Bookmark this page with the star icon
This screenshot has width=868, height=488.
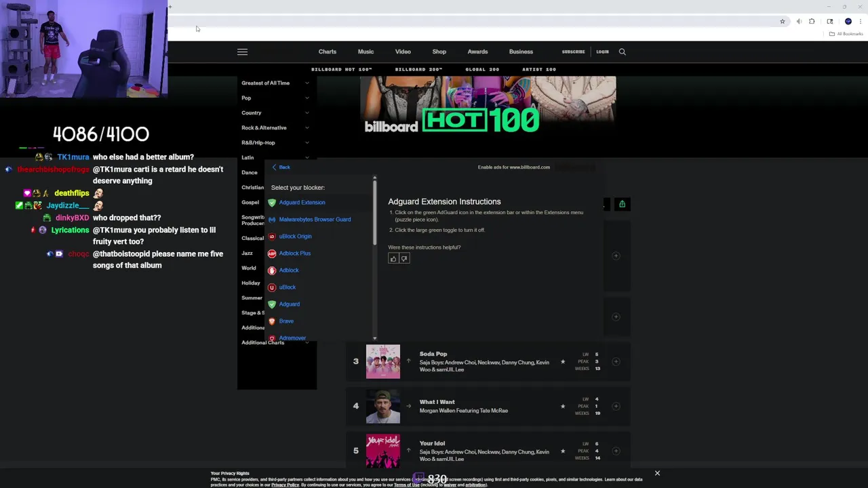[x=783, y=22]
